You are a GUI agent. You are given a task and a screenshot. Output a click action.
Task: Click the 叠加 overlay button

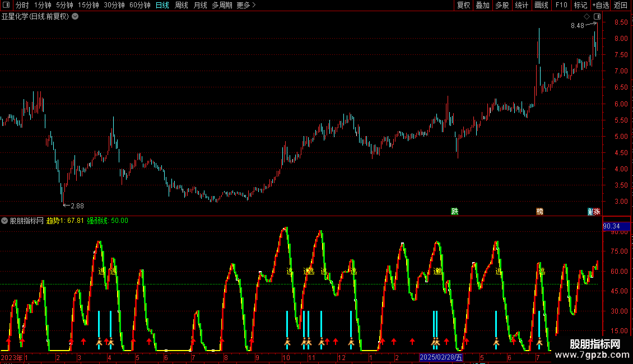tap(482, 5)
